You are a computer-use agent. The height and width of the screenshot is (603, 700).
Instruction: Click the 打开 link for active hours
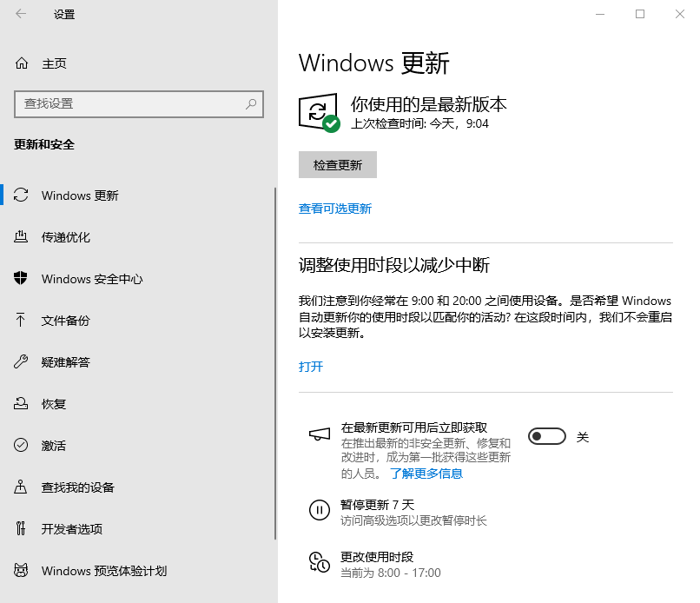click(311, 367)
